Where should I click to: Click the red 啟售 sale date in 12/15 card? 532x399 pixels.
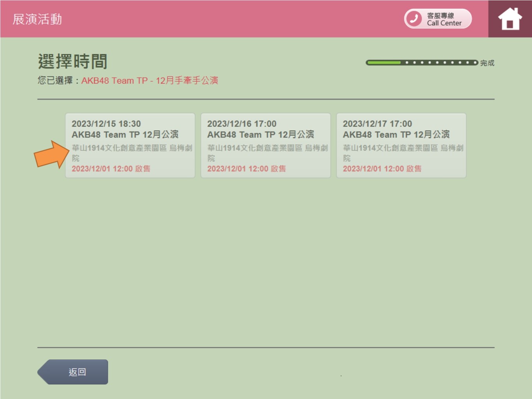pyautogui.click(x=111, y=169)
